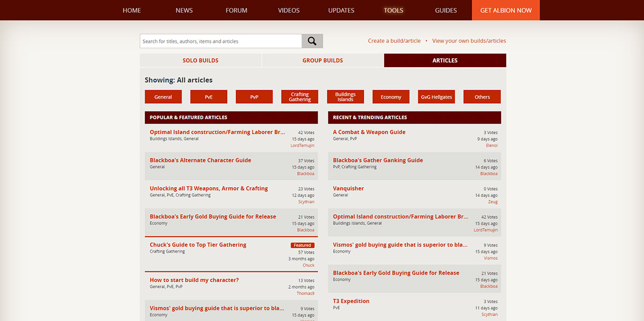The width and height of the screenshot is (644, 321).
Task: Click the Get Albion Now button
Action: (x=506, y=10)
